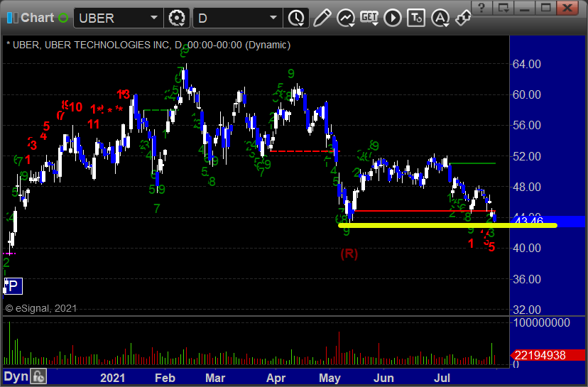Click the 60.00 price axis label
This screenshot has width=588, height=387.
(x=527, y=94)
